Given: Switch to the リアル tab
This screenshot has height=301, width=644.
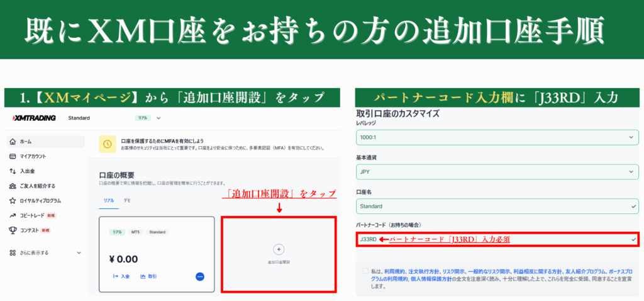Looking at the screenshot, I should pos(109,200).
